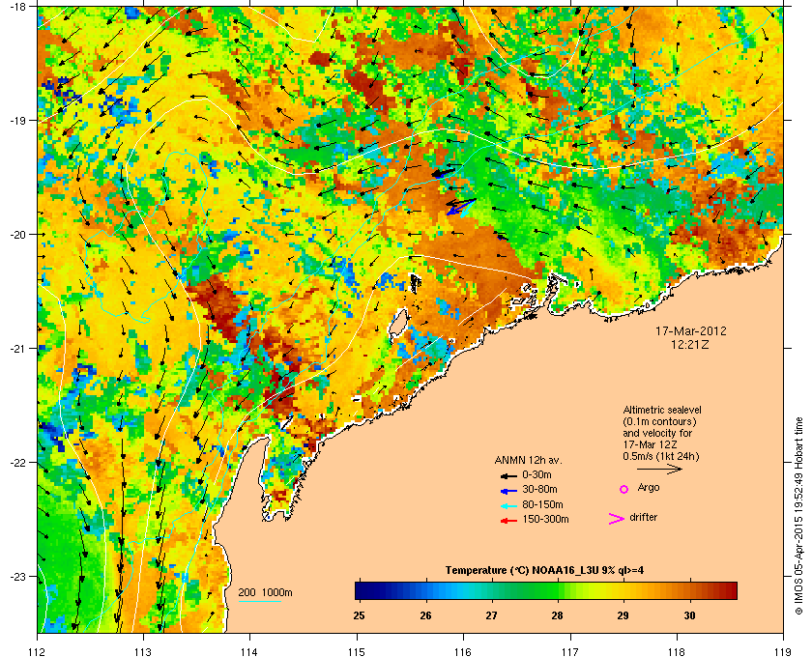Click the latitude axis label -23
The image size is (812, 657).
click(x=18, y=576)
